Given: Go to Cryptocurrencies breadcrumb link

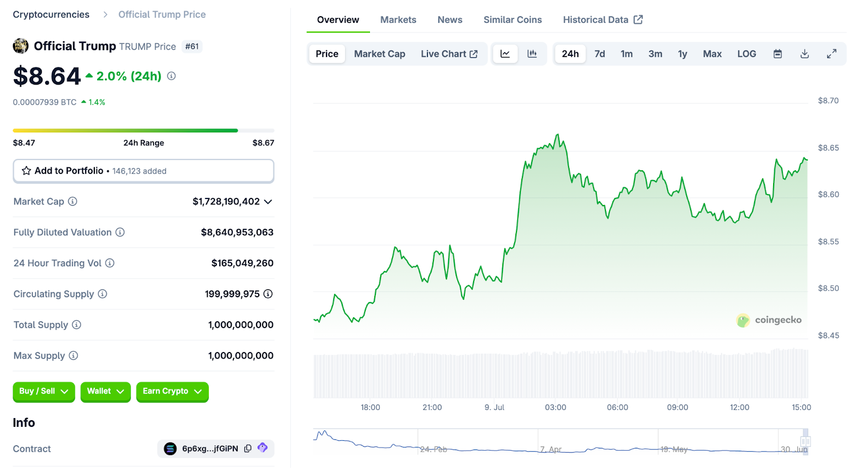Looking at the screenshot, I should [51, 15].
